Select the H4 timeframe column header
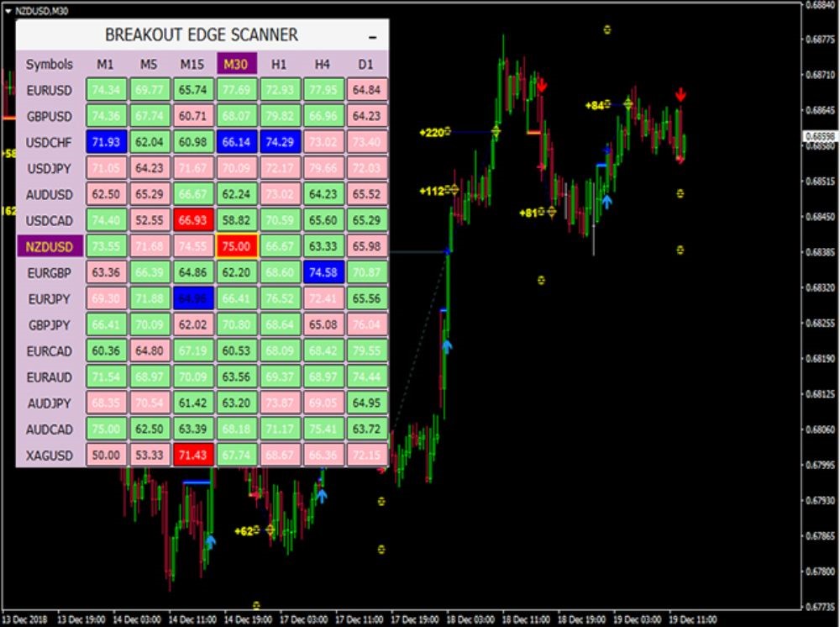The width and height of the screenshot is (840, 627). pos(323,64)
